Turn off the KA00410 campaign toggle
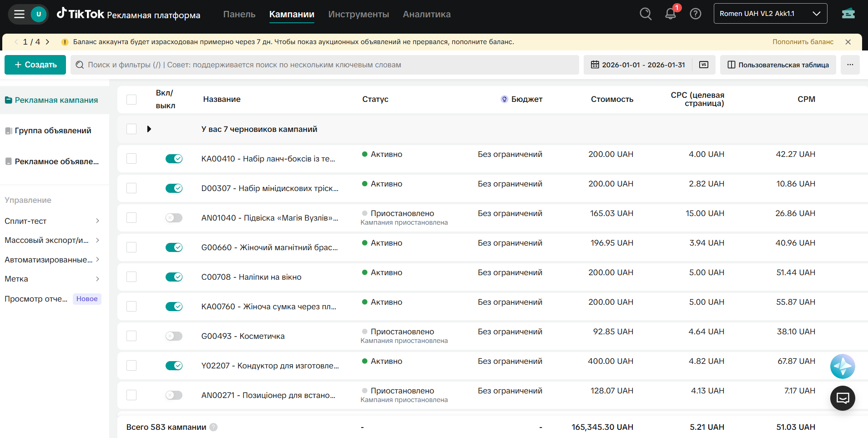Image resolution: width=868 pixels, height=438 pixels. point(174,159)
